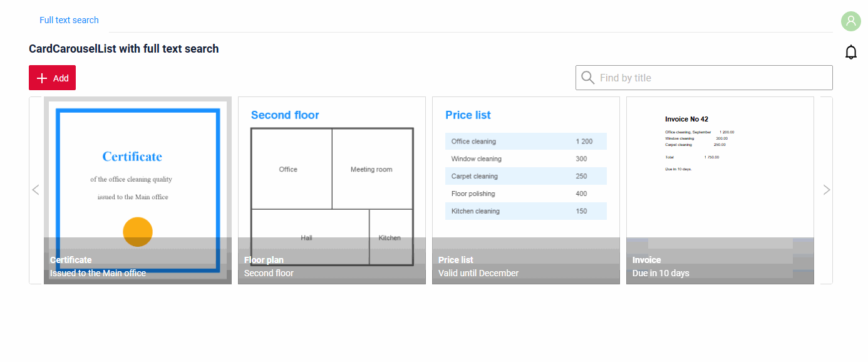Select the Price list card
This screenshot has height=362, width=868.
[x=526, y=190]
